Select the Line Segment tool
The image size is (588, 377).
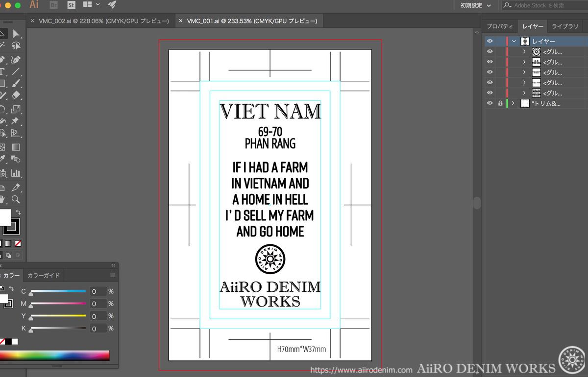coord(16,71)
